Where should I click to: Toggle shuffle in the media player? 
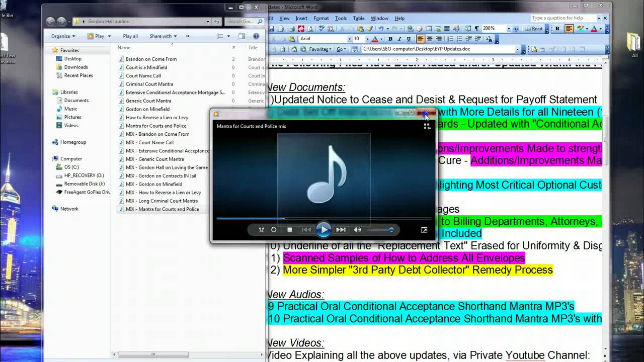tap(261, 230)
